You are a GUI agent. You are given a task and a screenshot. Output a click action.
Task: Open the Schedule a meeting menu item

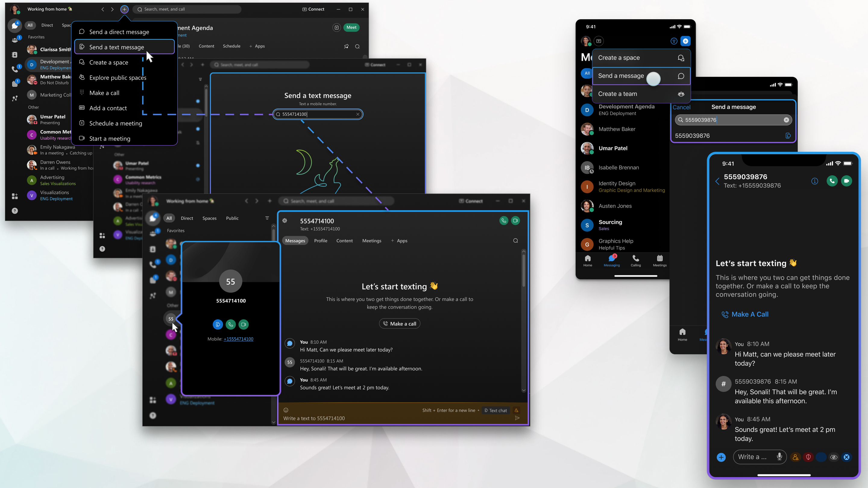116,123
